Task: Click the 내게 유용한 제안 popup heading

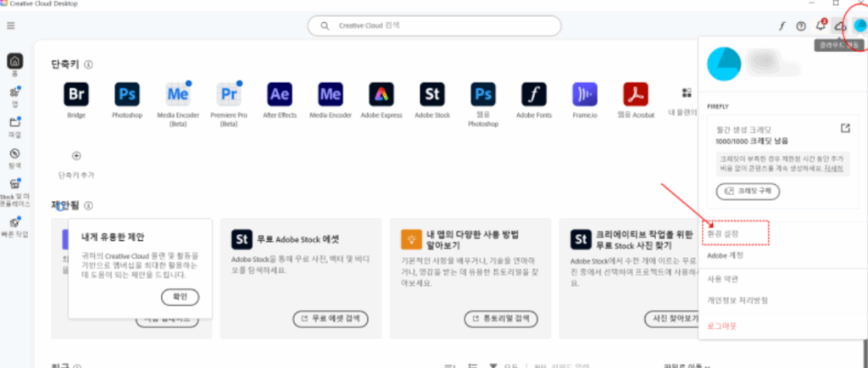Action: tap(113, 237)
